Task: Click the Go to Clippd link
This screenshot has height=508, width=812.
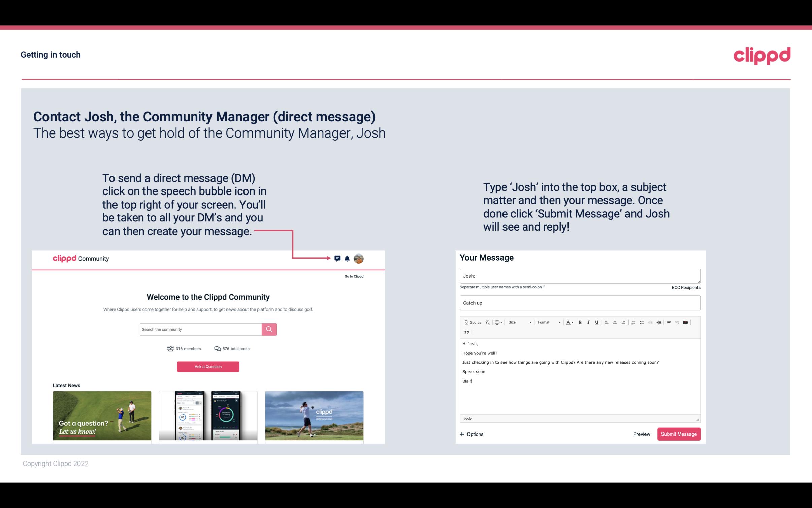Action: coord(354,276)
